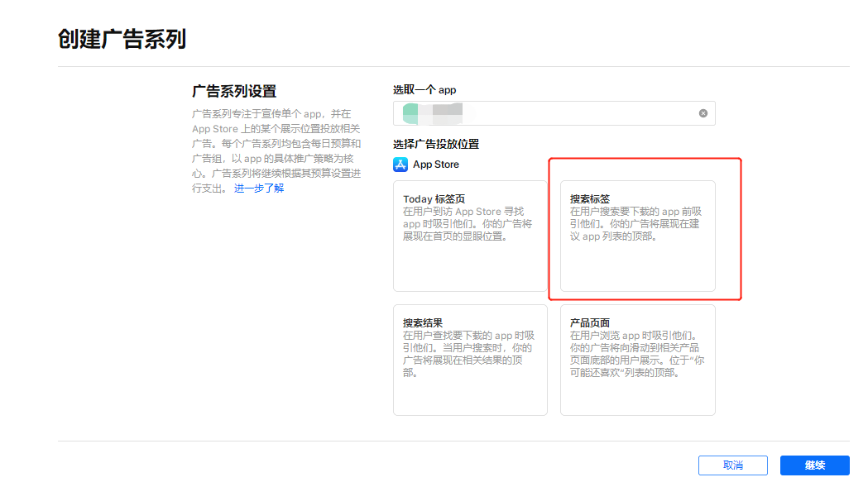
Task: Open the 进一步了解 link
Action: (x=258, y=189)
